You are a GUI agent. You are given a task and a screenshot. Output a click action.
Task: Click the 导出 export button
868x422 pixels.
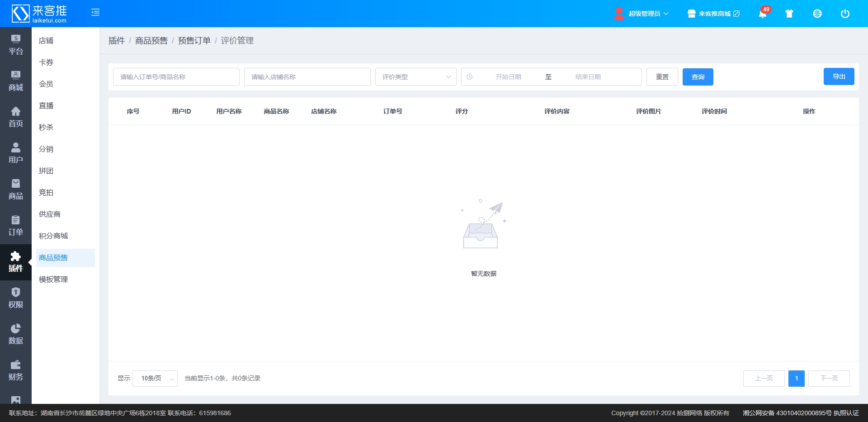[839, 76]
